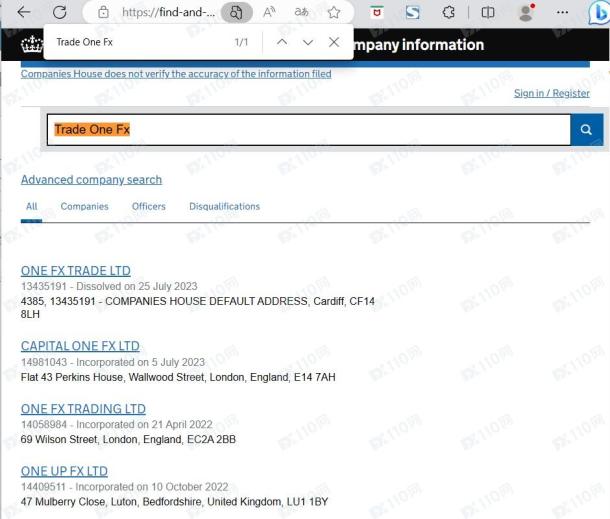Open ONE FX TRADING LTD result
The width and height of the screenshot is (610, 519).
coord(83,409)
